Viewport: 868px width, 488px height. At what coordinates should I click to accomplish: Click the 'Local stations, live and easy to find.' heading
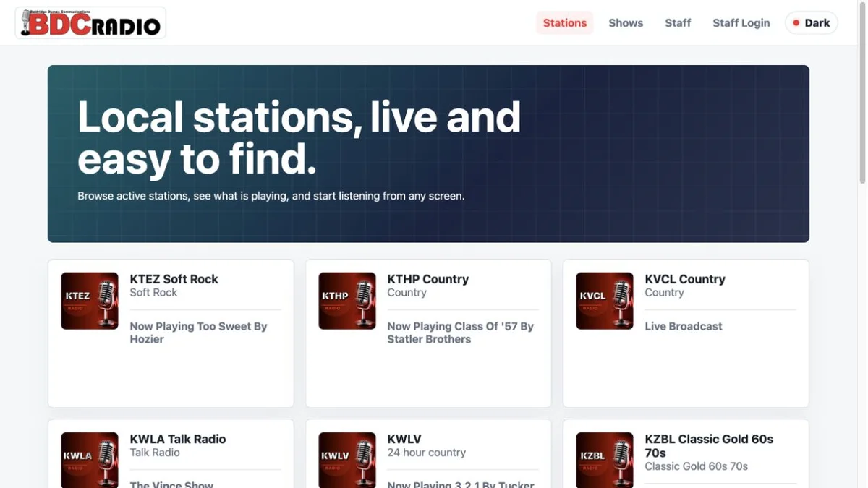(299, 137)
